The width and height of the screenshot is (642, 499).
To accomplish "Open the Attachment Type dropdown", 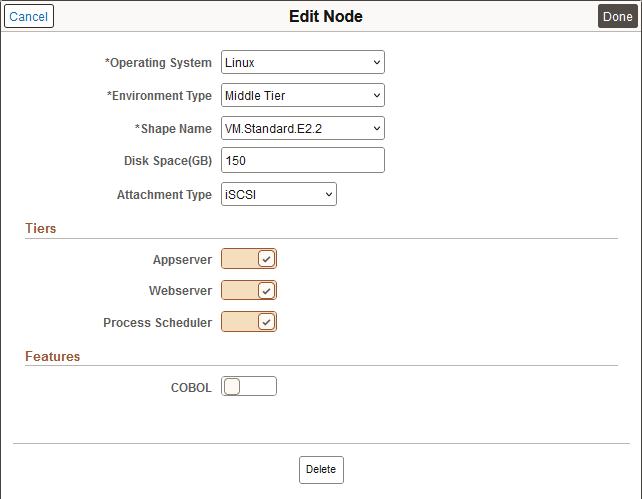I will point(279,194).
